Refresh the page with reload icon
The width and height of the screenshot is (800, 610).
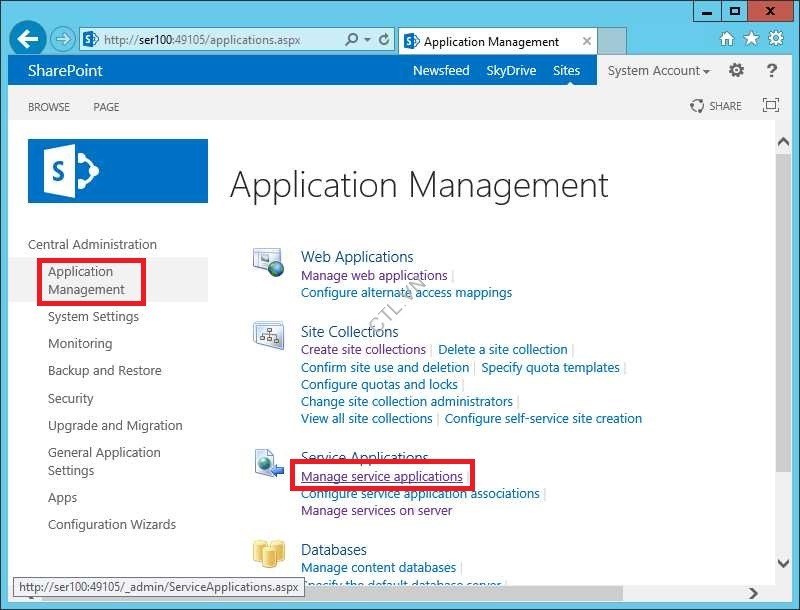click(x=384, y=39)
